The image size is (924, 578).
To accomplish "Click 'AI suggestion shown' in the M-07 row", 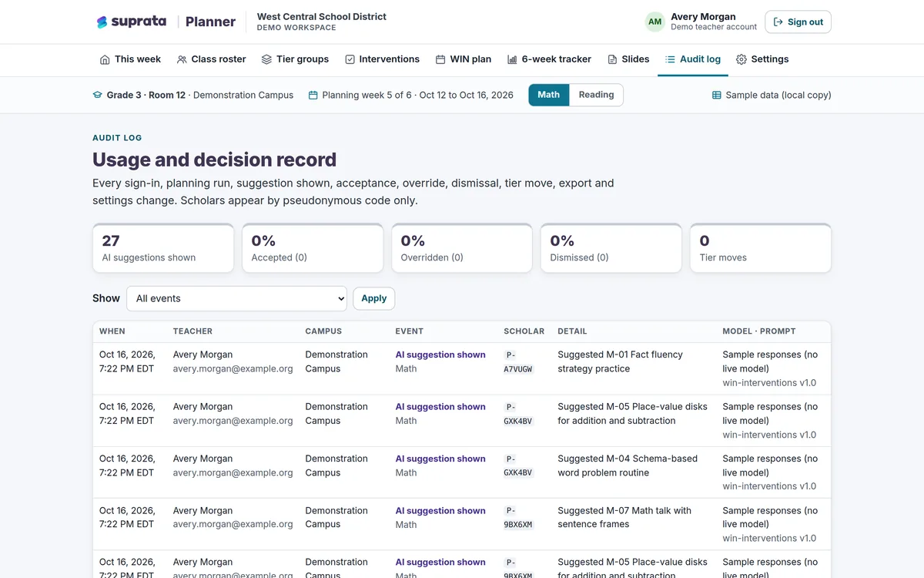I will coord(440,511).
